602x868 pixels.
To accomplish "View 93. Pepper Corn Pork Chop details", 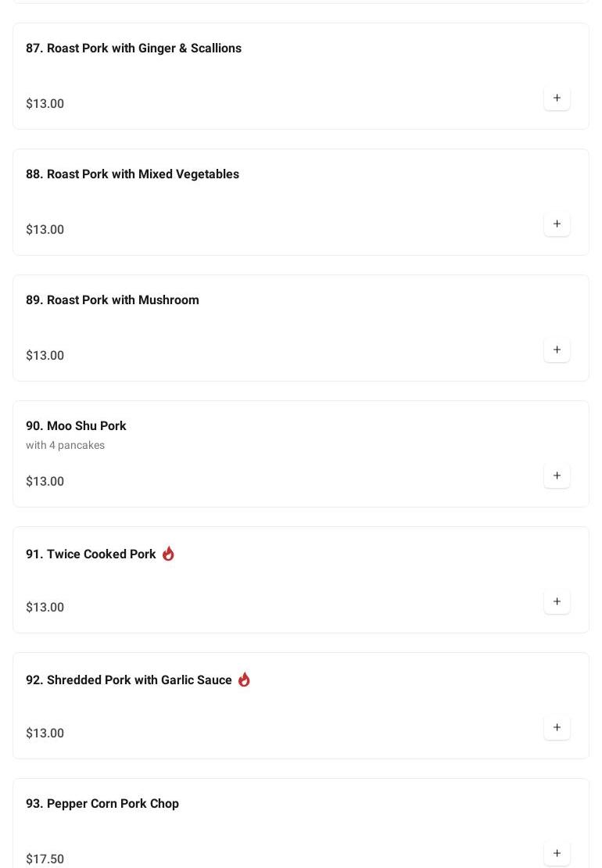I will click(102, 804).
